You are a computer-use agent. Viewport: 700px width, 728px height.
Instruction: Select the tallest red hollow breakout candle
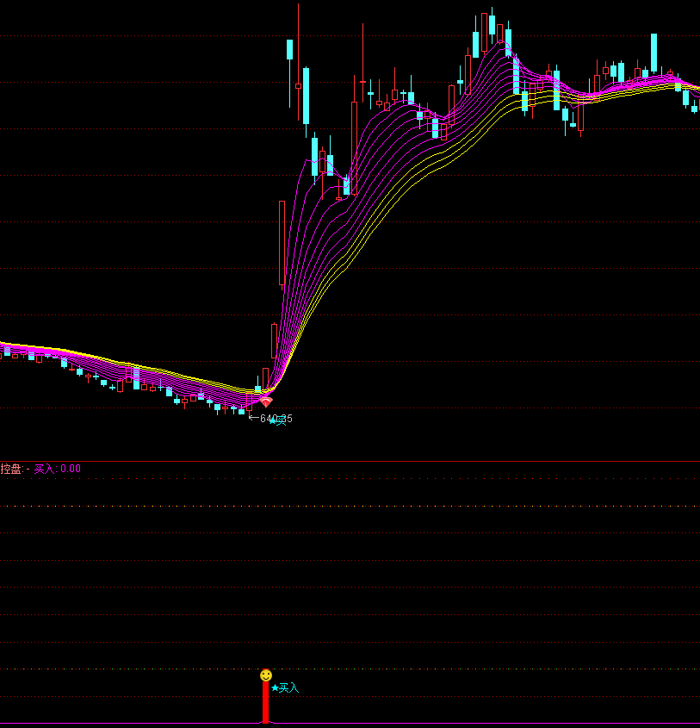[282, 243]
